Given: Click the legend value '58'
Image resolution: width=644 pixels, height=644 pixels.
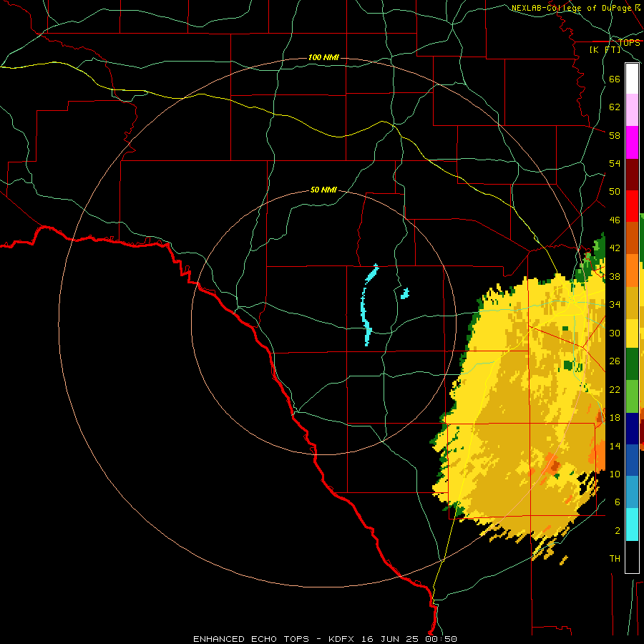Looking at the screenshot, I should pyautogui.click(x=615, y=135).
